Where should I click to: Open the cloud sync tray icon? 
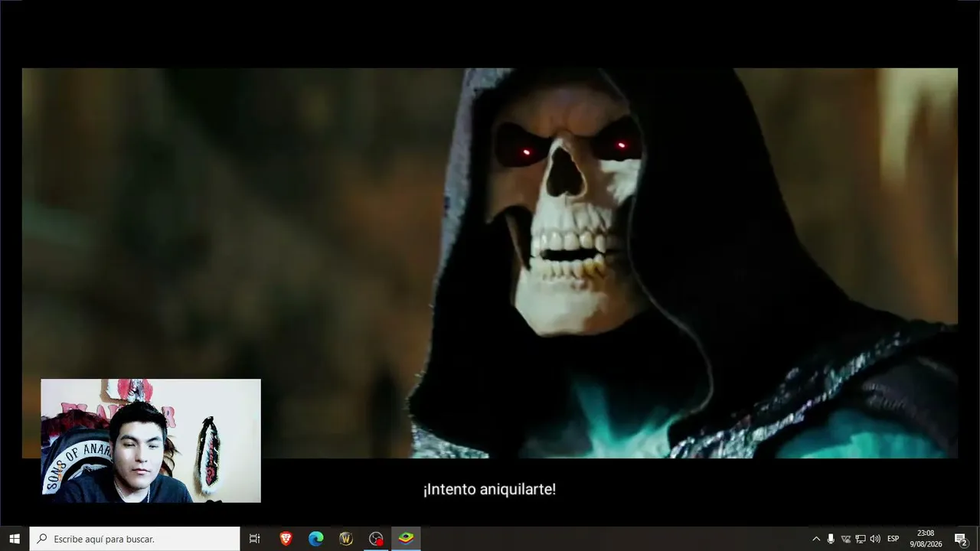(x=846, y=539)
